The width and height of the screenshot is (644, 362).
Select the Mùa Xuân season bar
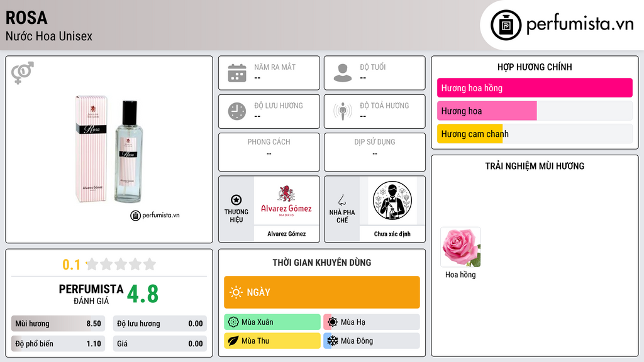click(x=272, y=322)
